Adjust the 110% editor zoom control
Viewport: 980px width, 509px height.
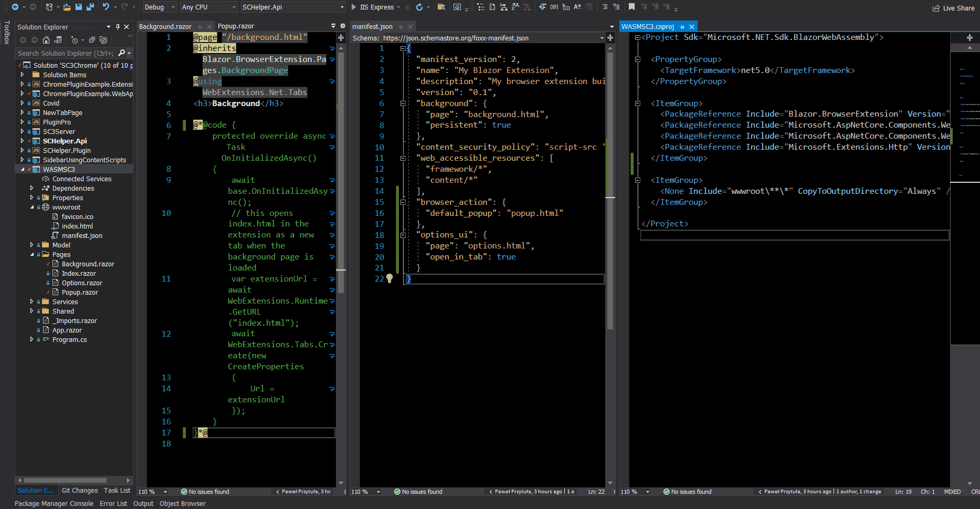[x=152, y=491]
